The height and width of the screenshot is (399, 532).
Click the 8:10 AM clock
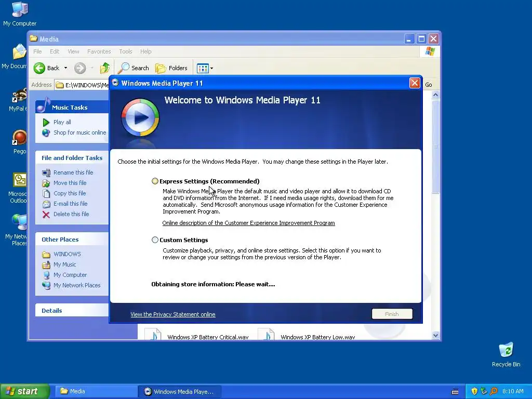point(513,391)
